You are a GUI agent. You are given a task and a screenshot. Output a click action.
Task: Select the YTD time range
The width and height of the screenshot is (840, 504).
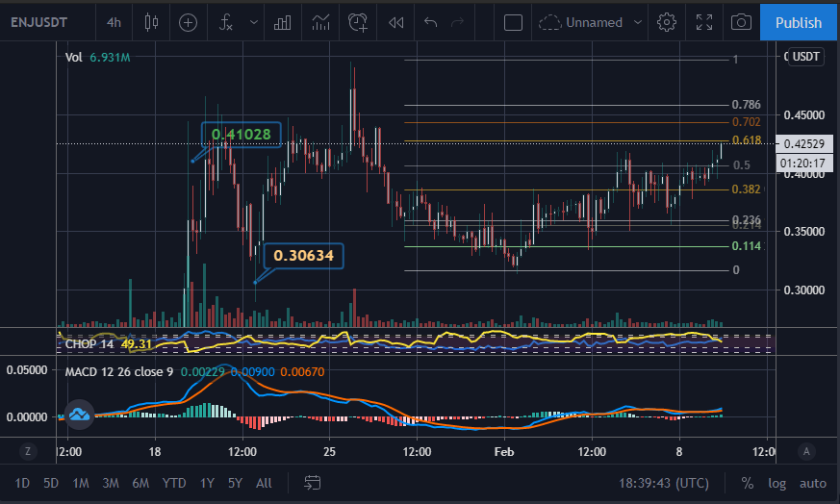[174, 483]
